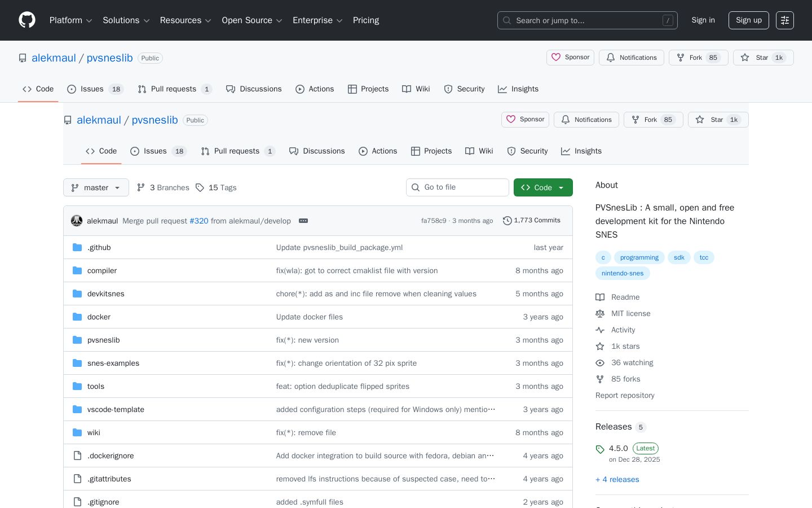Expand the commit message ellipsis button
The height and width of the screenshot is (508, 812).
[303, 221]
